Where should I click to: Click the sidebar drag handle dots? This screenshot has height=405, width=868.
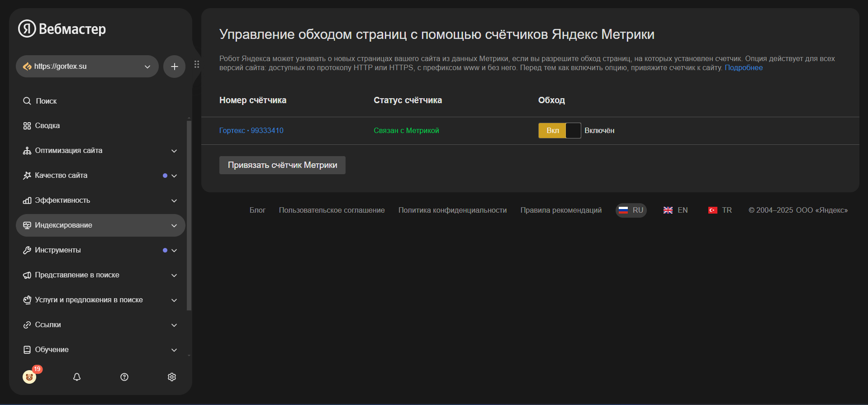click(x=197, y=64)
